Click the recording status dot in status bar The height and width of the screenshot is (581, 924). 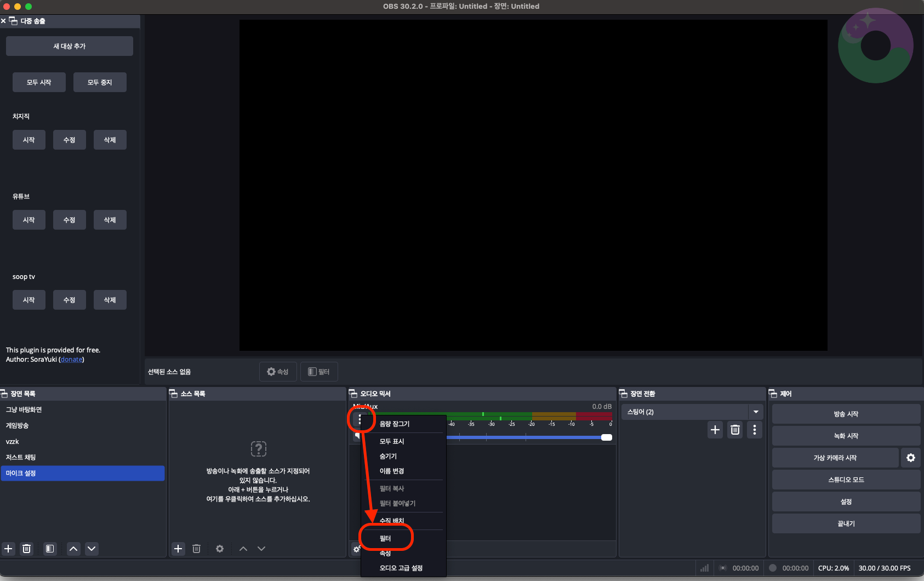[x=773, y=568]
